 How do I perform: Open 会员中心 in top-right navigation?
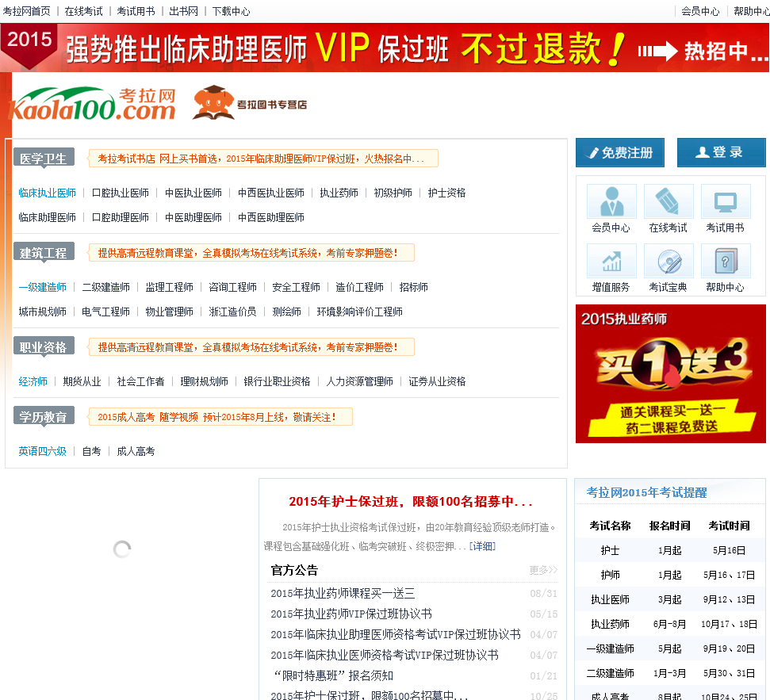[x=700, y=11]
